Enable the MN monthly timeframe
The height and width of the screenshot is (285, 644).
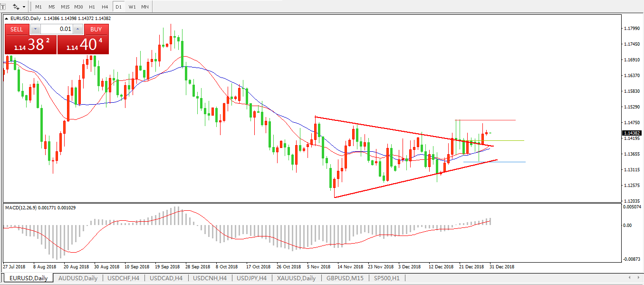click(145, 7)
